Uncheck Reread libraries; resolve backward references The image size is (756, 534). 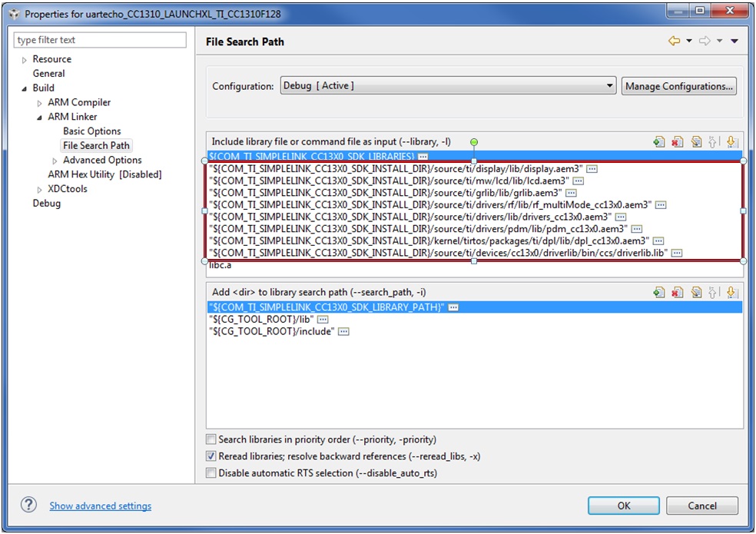[211, 456]
